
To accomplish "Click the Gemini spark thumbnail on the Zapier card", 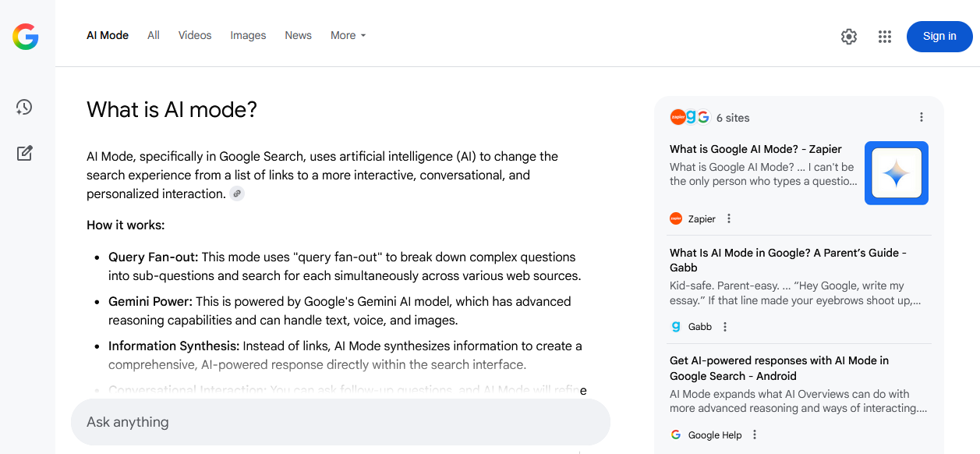I will point(896,173).
